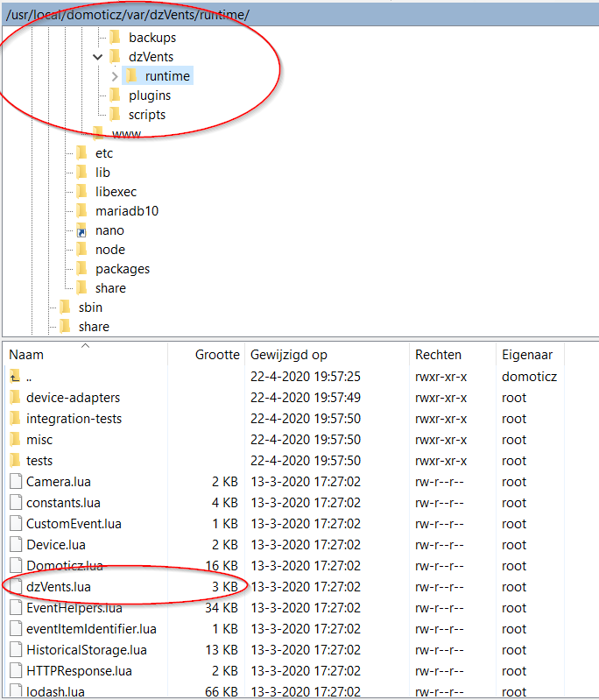
Task: Expand the runtime tree folder
Action: coord(115,76)
